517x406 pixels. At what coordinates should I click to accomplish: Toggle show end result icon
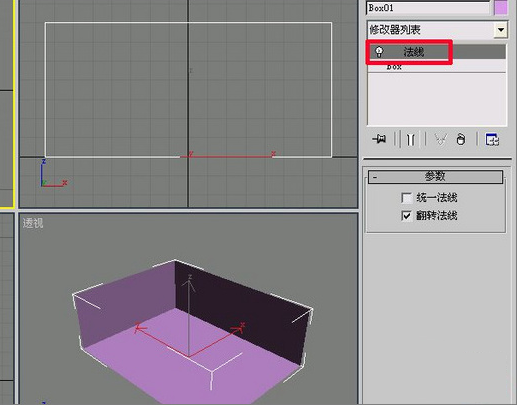(411, 139)
